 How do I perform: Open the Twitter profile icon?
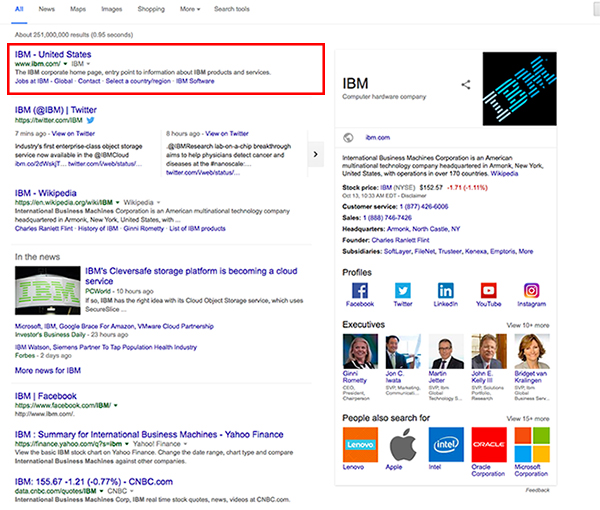403,290
